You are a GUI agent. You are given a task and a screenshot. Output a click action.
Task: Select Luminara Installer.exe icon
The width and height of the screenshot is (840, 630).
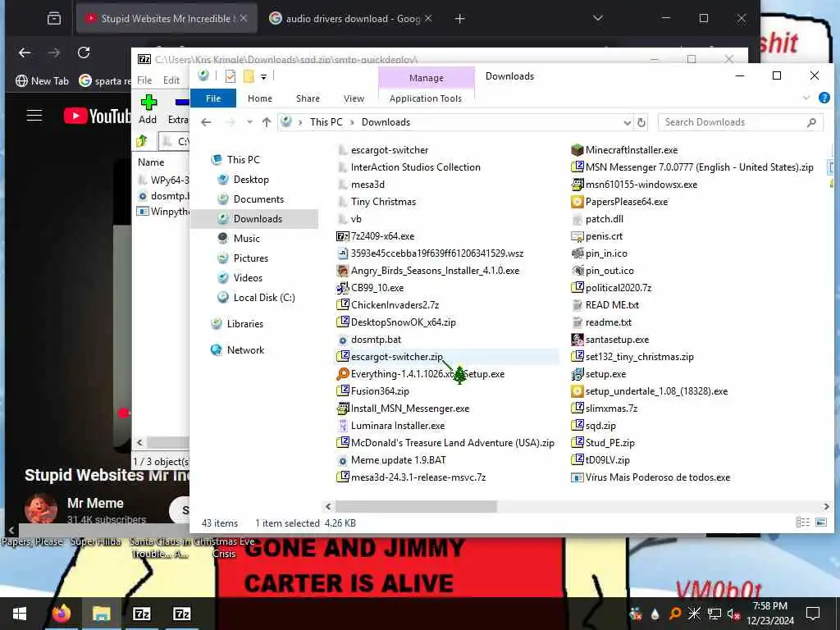pyautogui.click(x=342, y=426)
